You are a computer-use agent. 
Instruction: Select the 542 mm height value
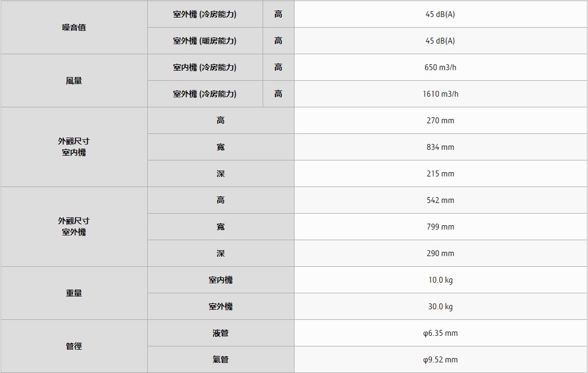tap(440, 200)
